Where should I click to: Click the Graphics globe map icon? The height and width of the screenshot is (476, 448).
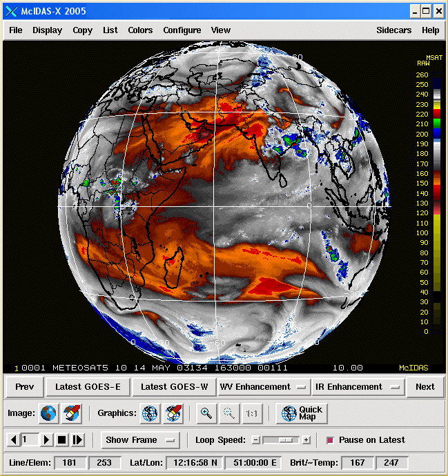(x=150, y=413)
